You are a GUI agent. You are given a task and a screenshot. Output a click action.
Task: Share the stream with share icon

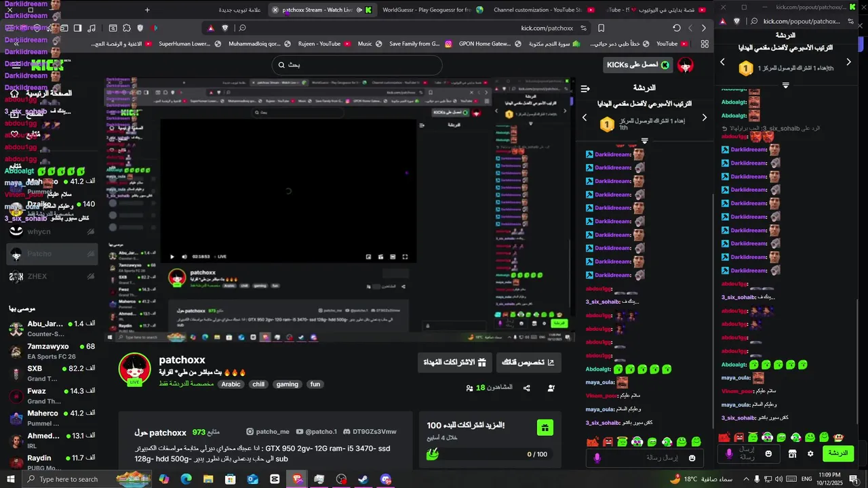pyautogui.click(x=527, y=388)
